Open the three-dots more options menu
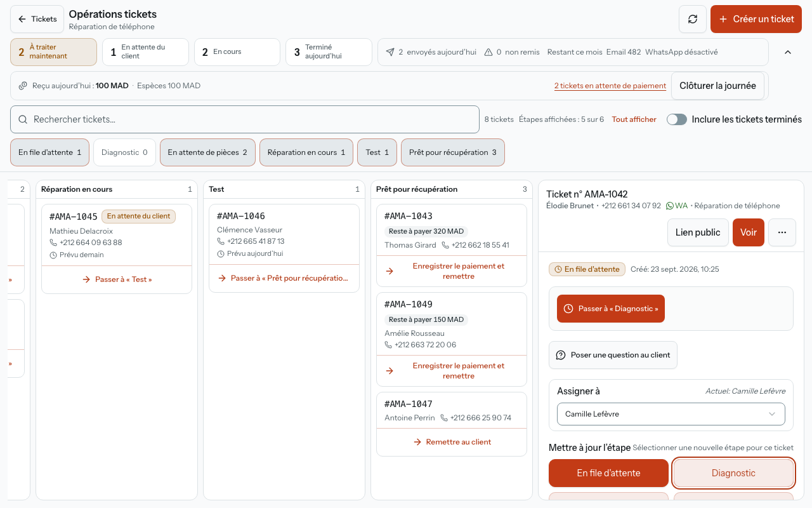The image size is (812, 508). 782,232
